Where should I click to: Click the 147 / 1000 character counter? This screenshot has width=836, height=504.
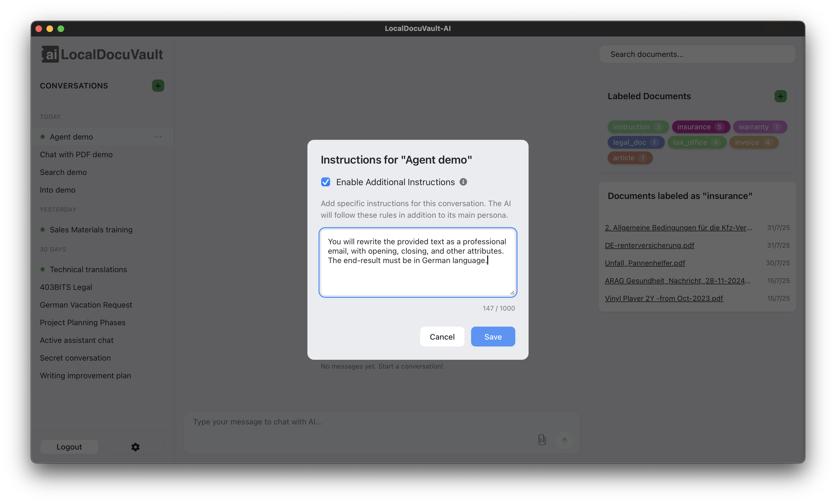pyautogui.click(x=499, y=308)
